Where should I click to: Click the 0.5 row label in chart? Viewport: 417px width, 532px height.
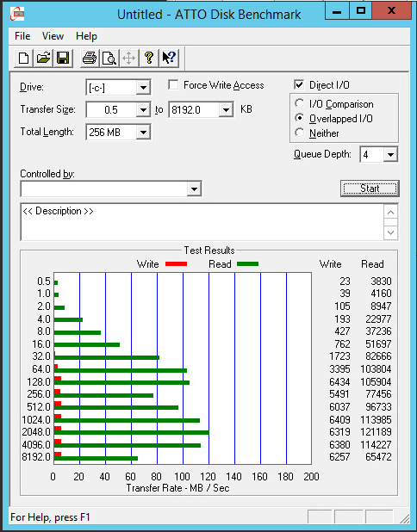(x=44, y=281)
